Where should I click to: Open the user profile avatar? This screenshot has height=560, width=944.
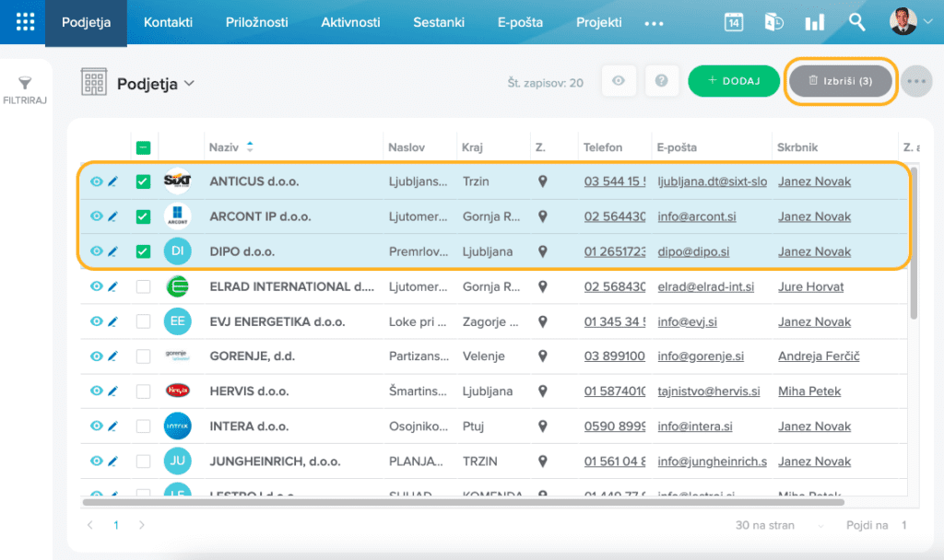tap(903, 22)
